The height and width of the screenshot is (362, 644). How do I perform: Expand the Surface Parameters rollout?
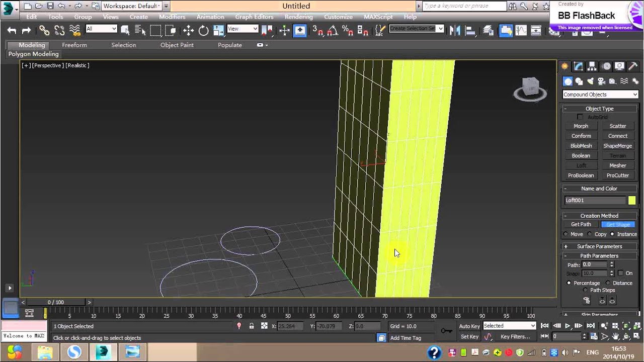tap(599, 246)
